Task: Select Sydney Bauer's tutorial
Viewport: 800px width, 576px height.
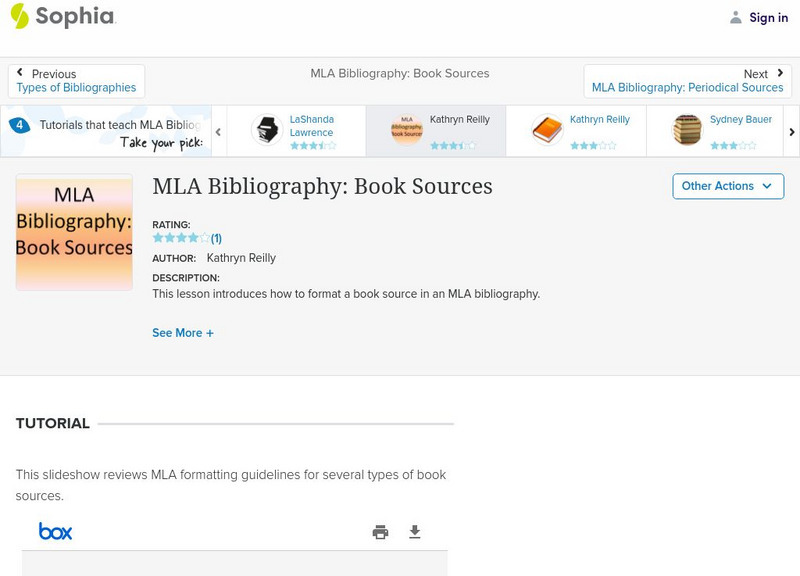Action: (x=716, y=131)
